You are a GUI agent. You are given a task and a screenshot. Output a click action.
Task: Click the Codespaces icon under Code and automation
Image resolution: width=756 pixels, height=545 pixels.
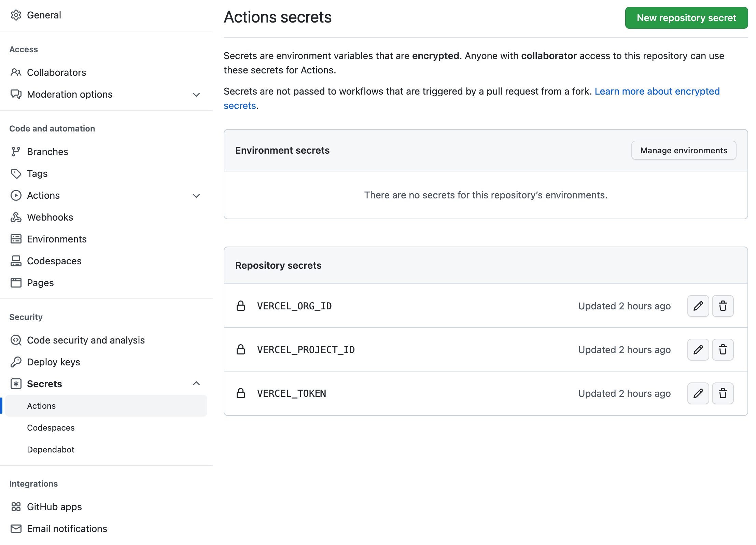[16, 261]
